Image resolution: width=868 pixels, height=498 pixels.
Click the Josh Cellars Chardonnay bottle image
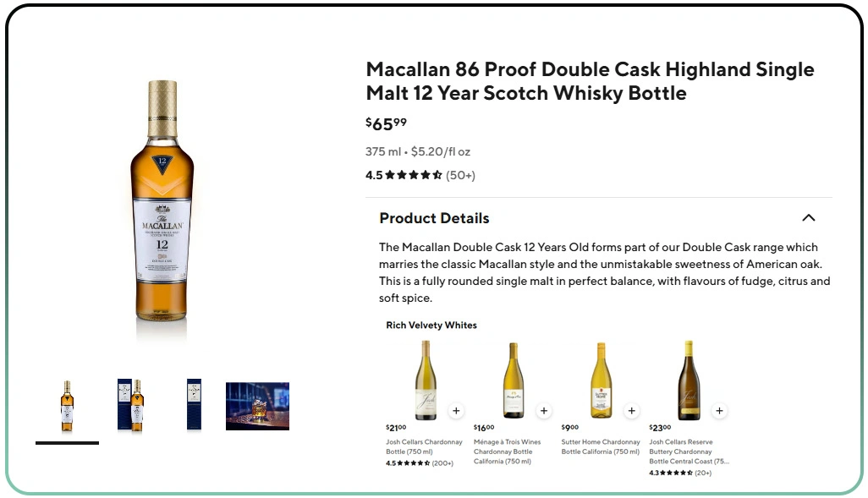(x=426, y=380)
